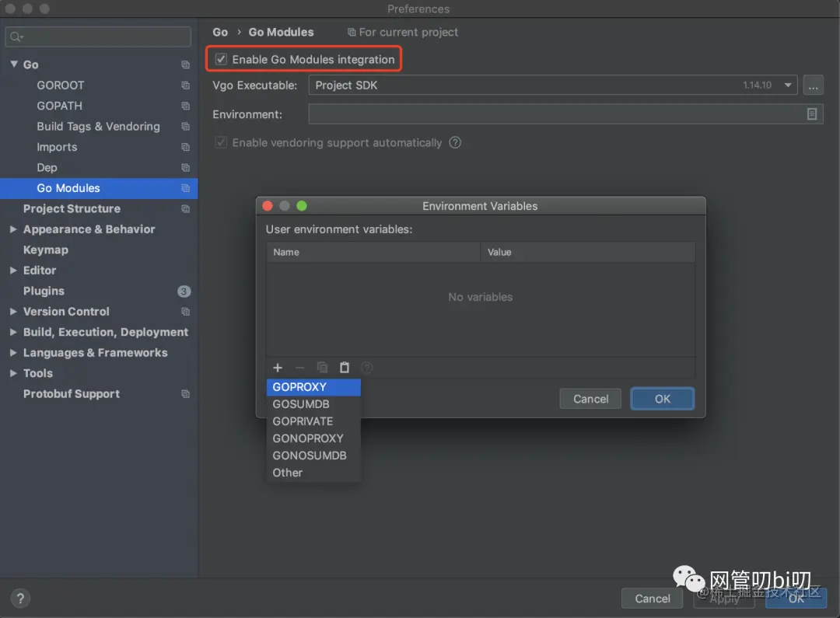Click project-level icon next to GOPATH
840x618 pixels.
(x=185, y=106)
